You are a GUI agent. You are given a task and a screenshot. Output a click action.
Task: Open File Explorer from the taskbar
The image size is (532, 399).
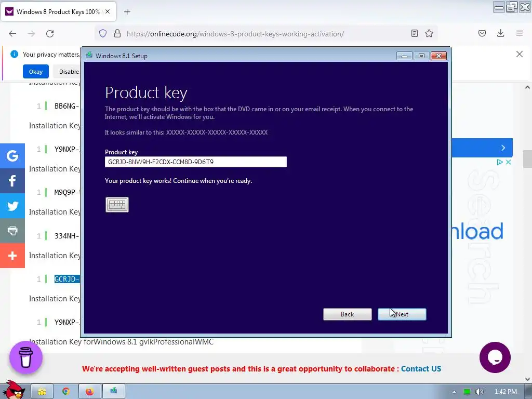[42, 392]
